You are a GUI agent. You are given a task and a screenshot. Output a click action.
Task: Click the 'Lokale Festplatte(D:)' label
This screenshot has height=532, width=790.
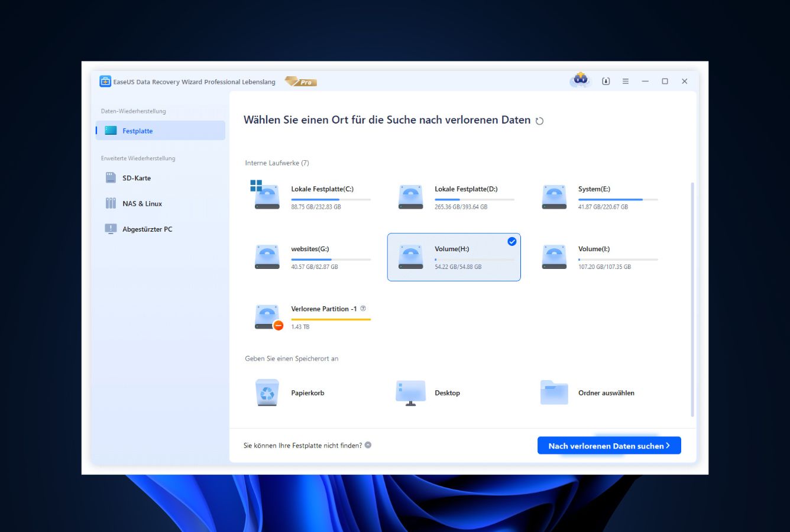tap(466, 189)
